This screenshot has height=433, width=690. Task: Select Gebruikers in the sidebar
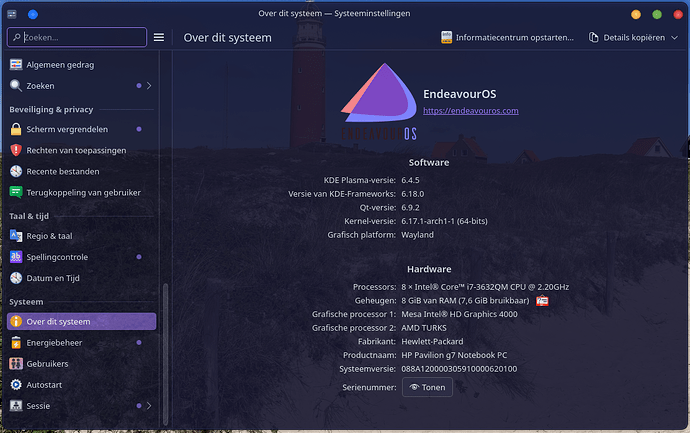[x=47, y=363]
